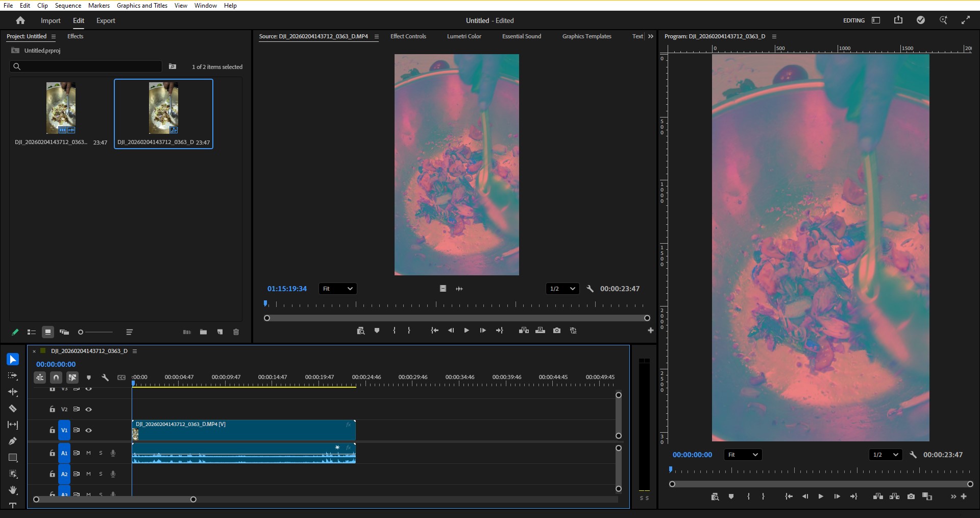Expand the hidden panel tabs chevron
This screenshot has height=518, width=980.
650,36
